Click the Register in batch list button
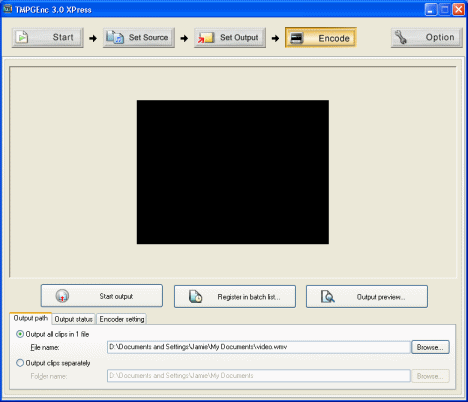Screen dimensions: 468x402 click(x=235, y=296)
